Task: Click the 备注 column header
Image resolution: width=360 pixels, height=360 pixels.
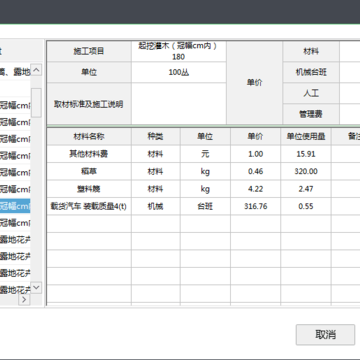Action: [x=346, y=137]
